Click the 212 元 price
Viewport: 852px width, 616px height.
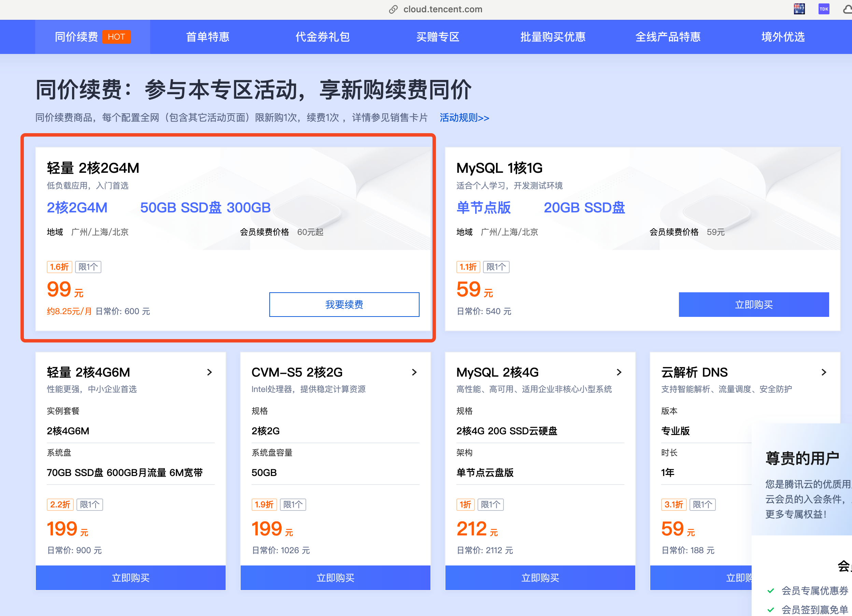point(477,529)
